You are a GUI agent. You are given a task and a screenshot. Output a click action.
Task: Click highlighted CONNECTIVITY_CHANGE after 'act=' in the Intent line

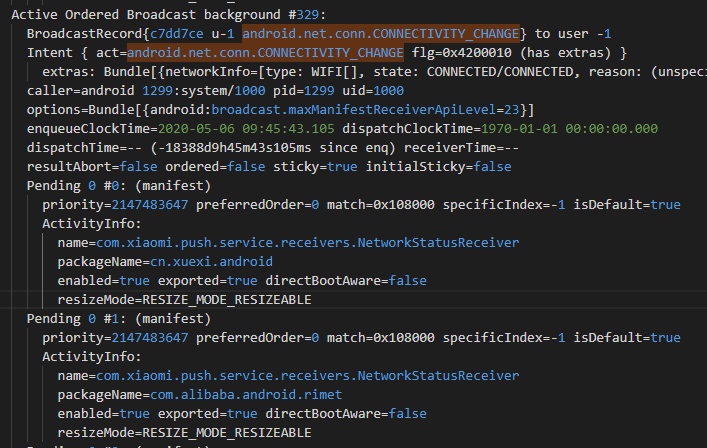265,52
